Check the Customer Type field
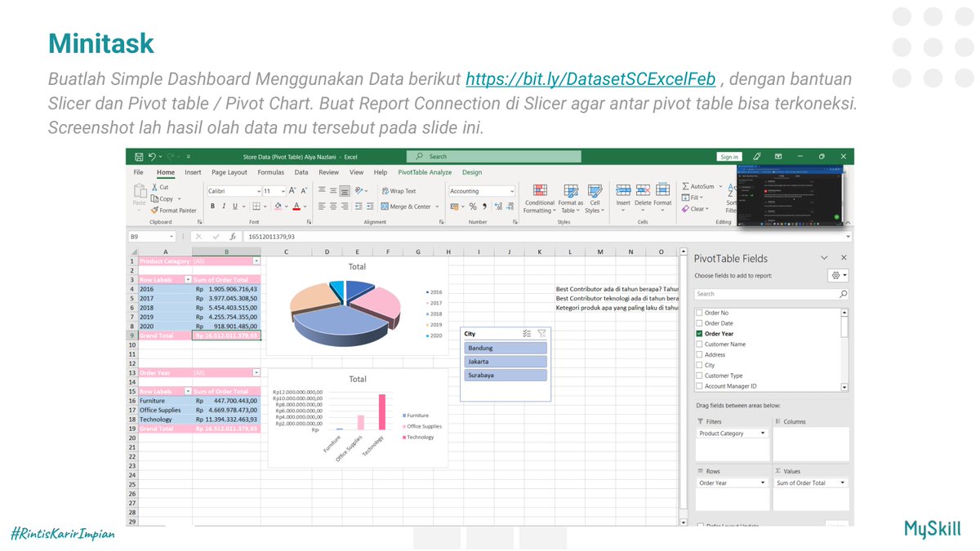The width and height of the screenshot is (980, 551). [x=699, y=375]
